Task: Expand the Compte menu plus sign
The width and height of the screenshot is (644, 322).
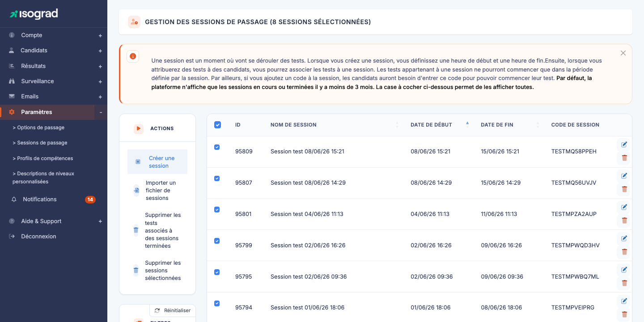Action: coord(100,36)
